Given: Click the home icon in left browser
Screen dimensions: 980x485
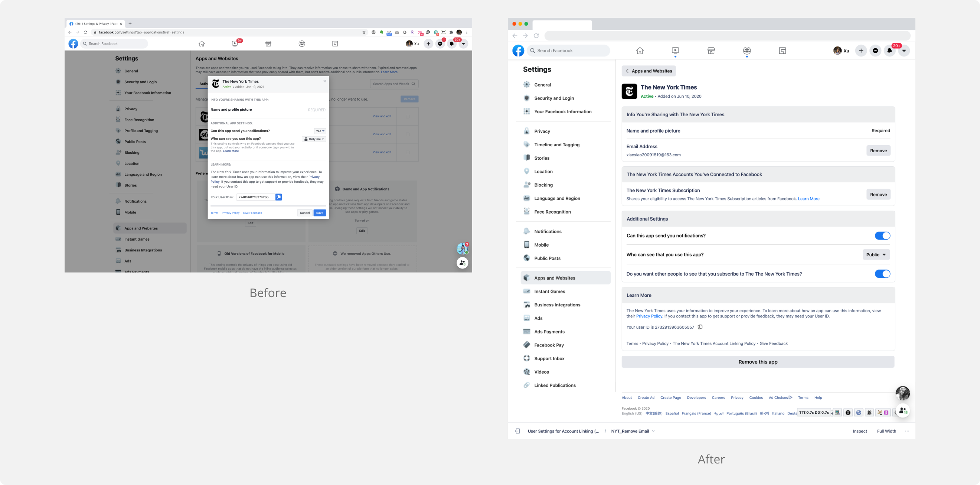Looking at the screenshot, I should point(202,44).
